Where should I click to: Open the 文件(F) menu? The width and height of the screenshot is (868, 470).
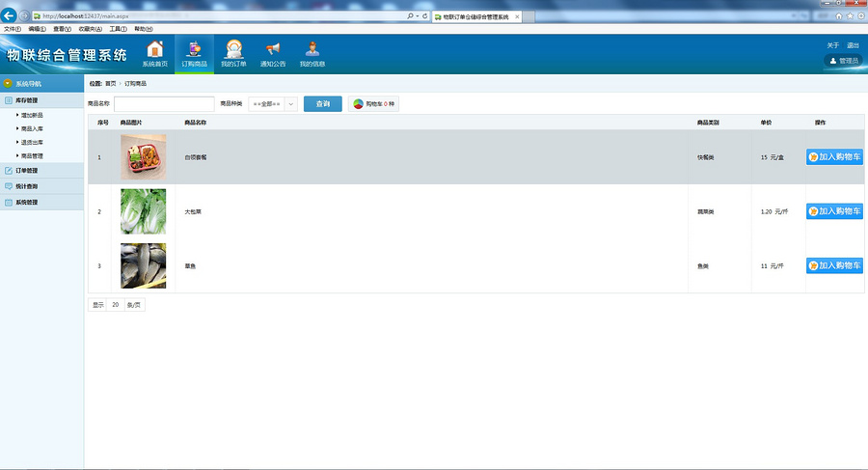(x=13, y=29)
